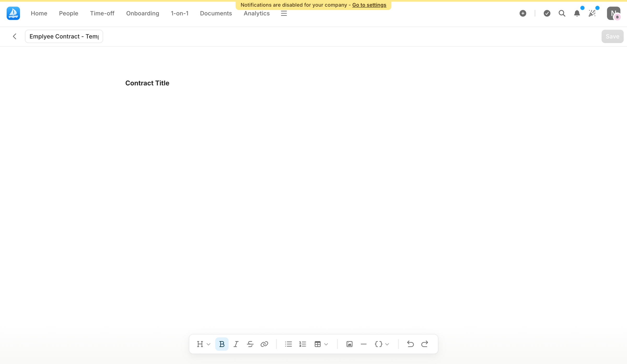This screenshot has height=364, width=627.
Task: Open the heading style dropdown
Action: coord(203,344)
